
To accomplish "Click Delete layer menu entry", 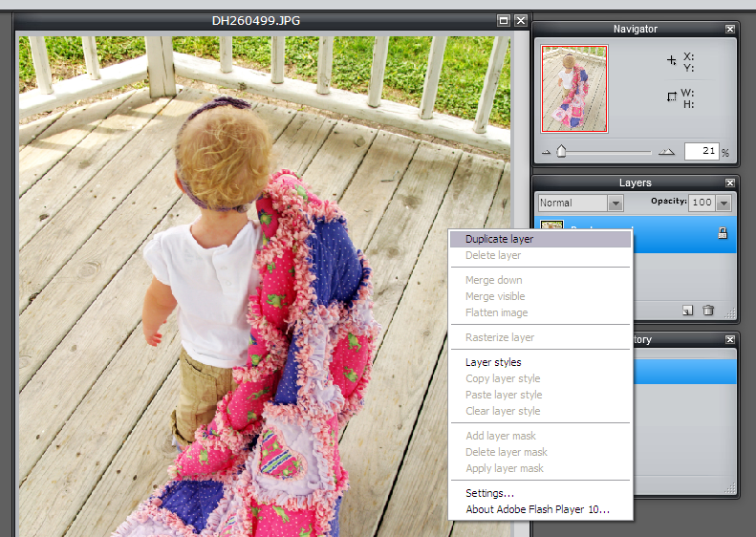I will pos(540,255).
